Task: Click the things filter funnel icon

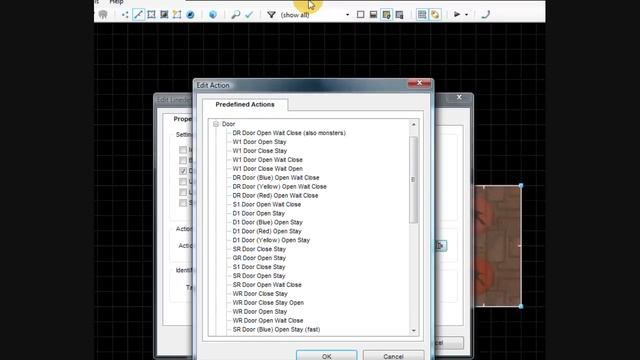Action: [271, 15]
